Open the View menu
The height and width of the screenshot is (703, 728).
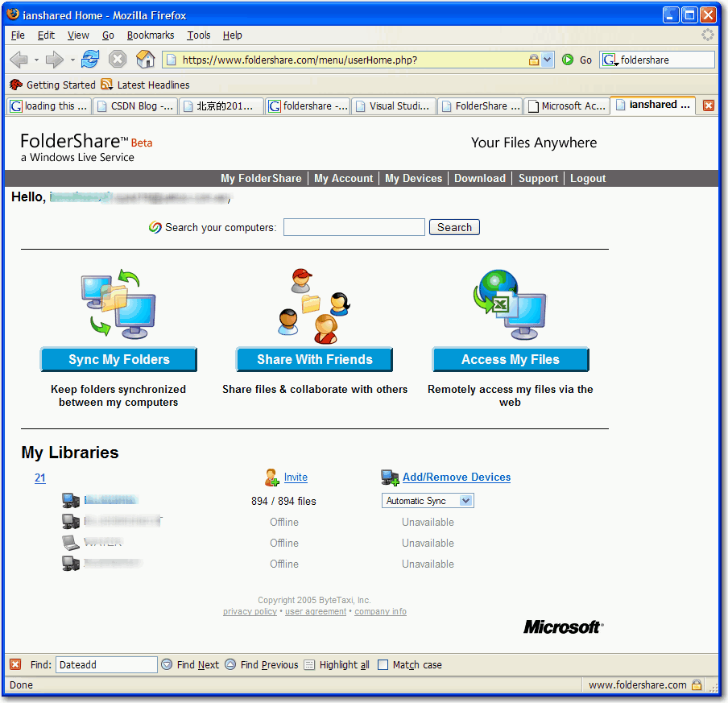coord(78,35)
